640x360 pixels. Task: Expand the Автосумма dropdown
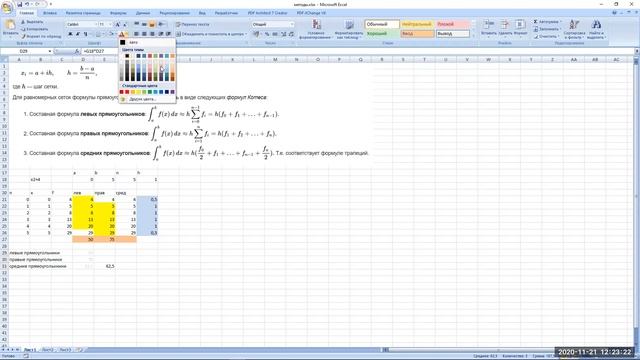[560, 22]
